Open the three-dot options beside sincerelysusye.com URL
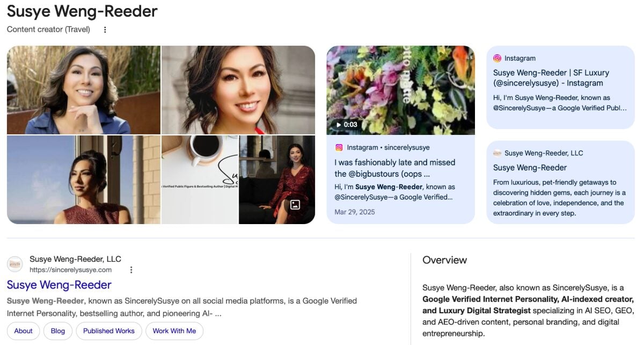Viewport: 644px width, 345px height. pyautogui.click(x=131, y=270)
